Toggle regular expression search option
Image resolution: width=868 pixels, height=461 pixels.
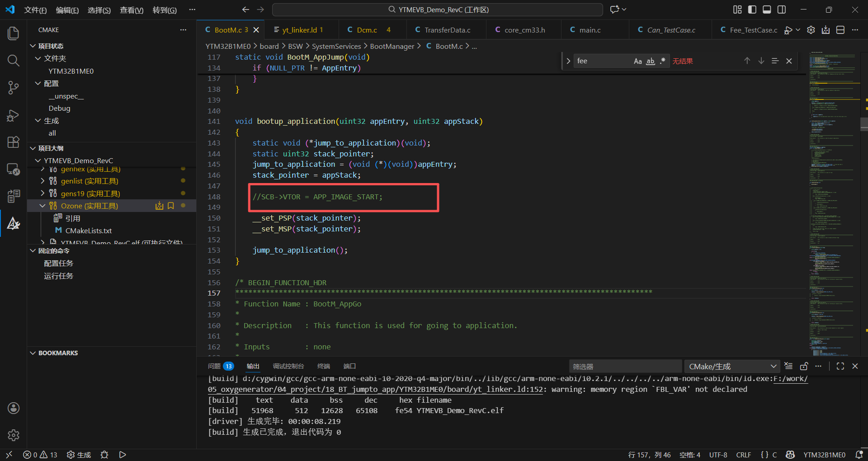(x=662, y=61)
